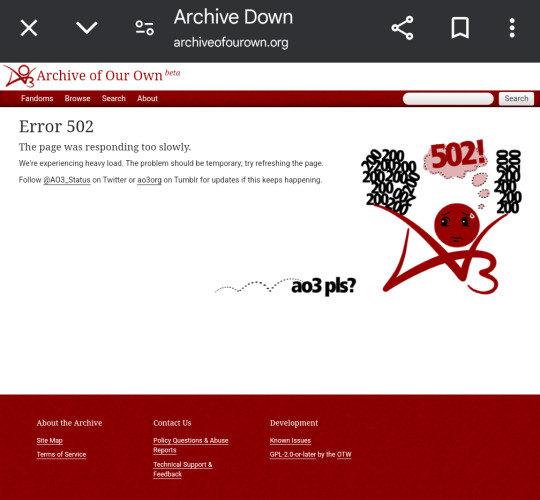Close the browser custom tab
540x500 pixels.
[x=29, y=28]
